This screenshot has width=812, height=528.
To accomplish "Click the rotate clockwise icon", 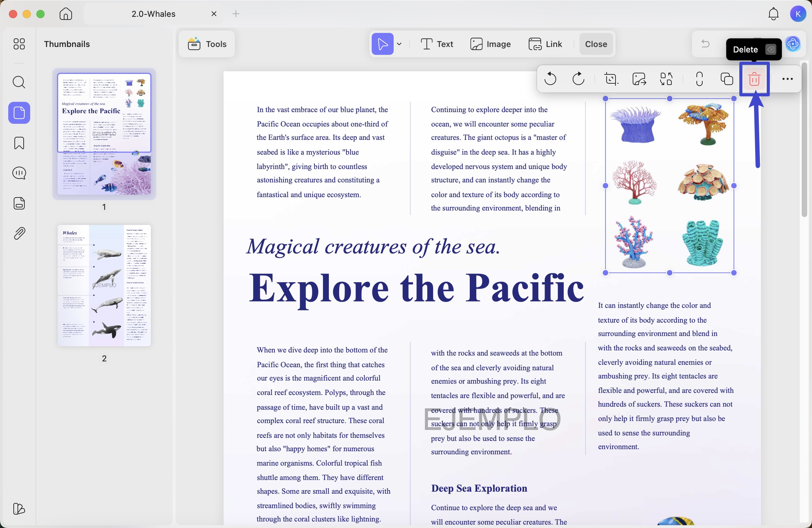I will click(x=578, y=79).
